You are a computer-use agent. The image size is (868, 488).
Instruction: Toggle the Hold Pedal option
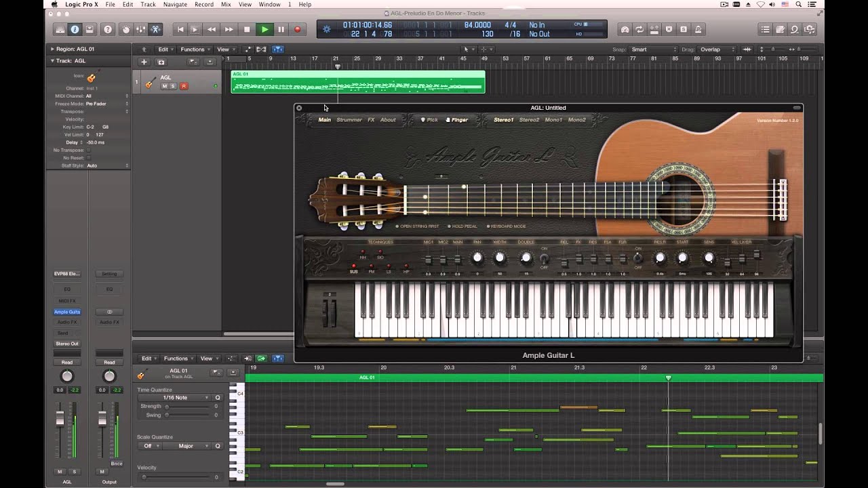[463, 226]
